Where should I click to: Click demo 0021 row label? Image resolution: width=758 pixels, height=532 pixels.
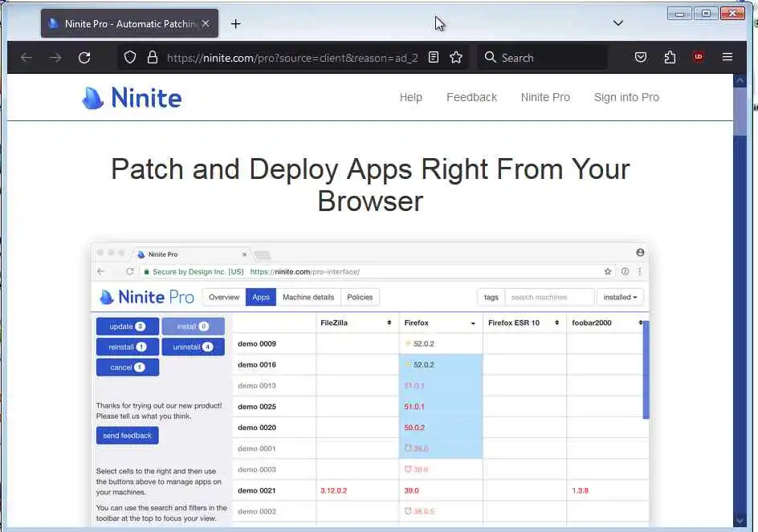pyautogui.click(x=257, y=490)
